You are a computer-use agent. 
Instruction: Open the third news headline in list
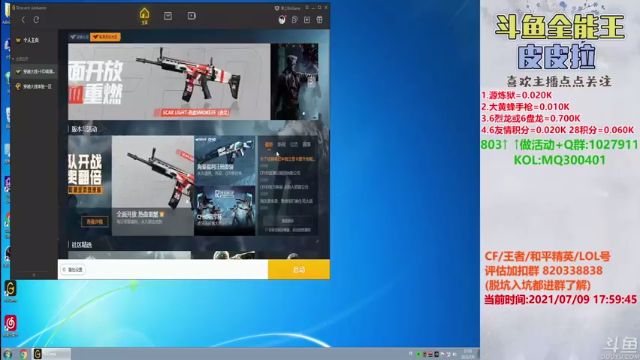(284, 187)
